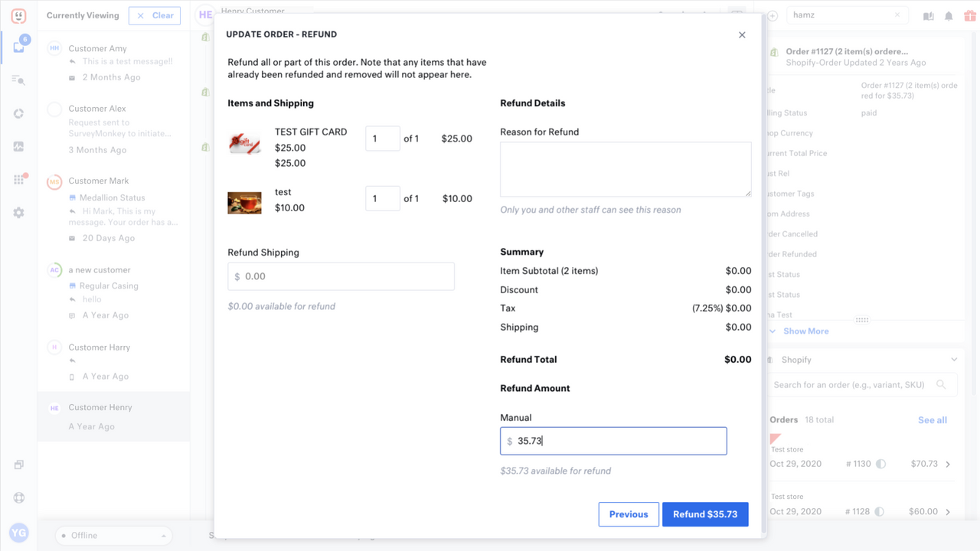The height and width of the screenshot is (551, 980).
Task: Open the gift promotions icon
Action: tap(969, 15)
